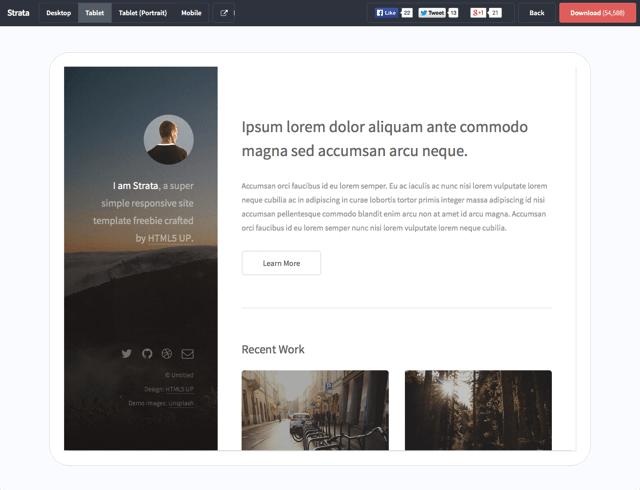Click the Twitter icon in sidebar
640x490 pixels.
[126, 353]
